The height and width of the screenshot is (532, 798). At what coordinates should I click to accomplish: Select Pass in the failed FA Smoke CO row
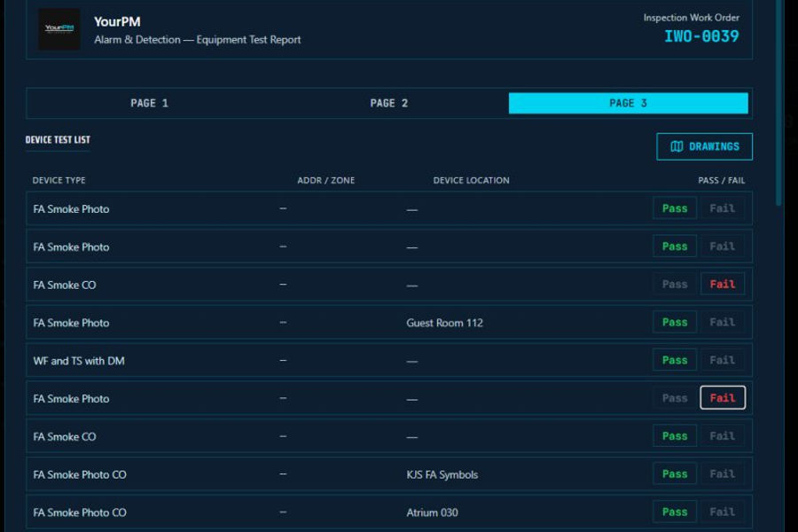coord(675,284)
